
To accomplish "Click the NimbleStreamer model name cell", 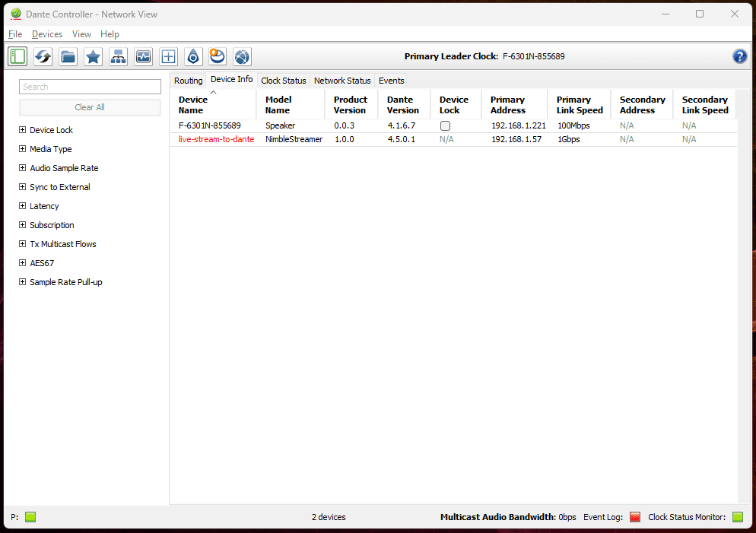I will point(294,139).
